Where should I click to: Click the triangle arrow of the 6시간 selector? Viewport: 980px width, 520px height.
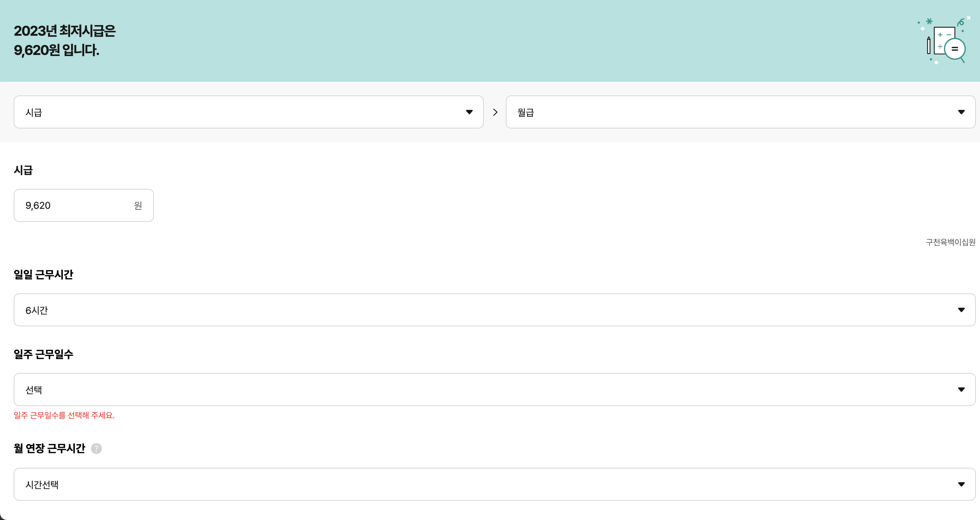click(x=961, y=310)
